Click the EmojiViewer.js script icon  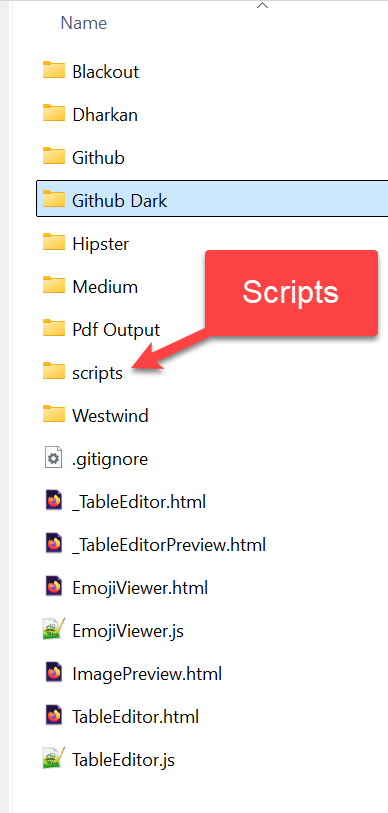coord(53,630)
